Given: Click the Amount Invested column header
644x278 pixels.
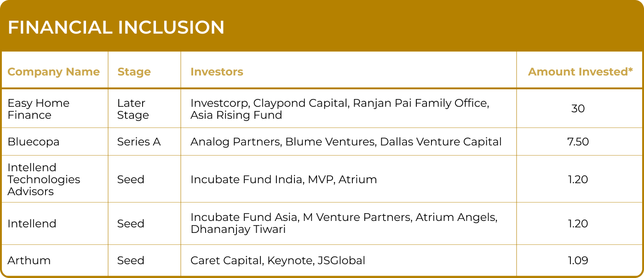Looking at the screenshot, I should click(580, 72).
